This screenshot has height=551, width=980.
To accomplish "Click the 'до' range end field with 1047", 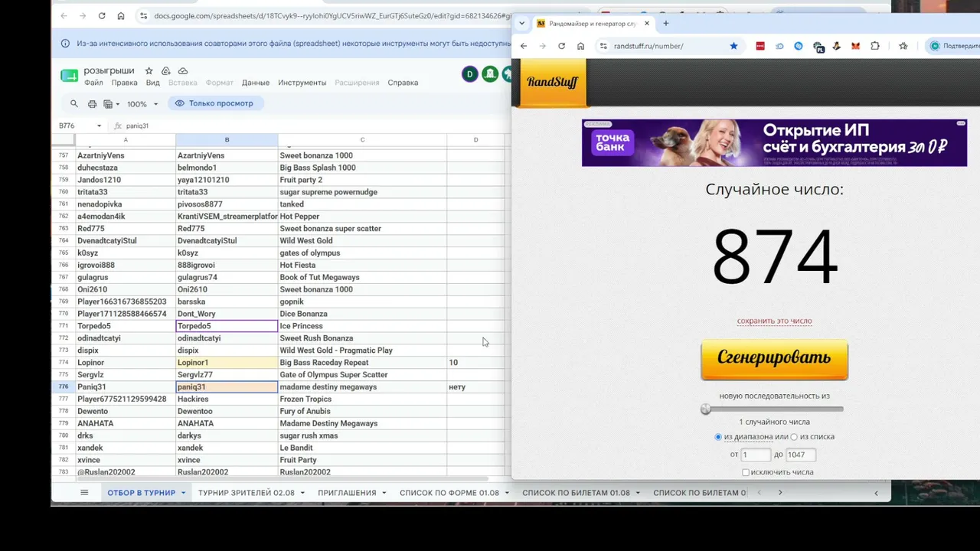I will [x=801, y=455].
